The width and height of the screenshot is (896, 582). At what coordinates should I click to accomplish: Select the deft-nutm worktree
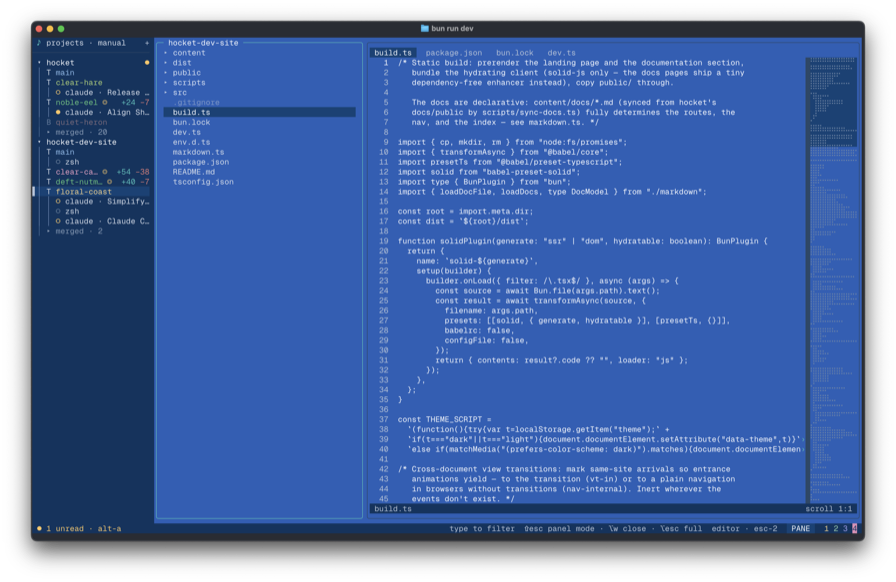point(79,182)
